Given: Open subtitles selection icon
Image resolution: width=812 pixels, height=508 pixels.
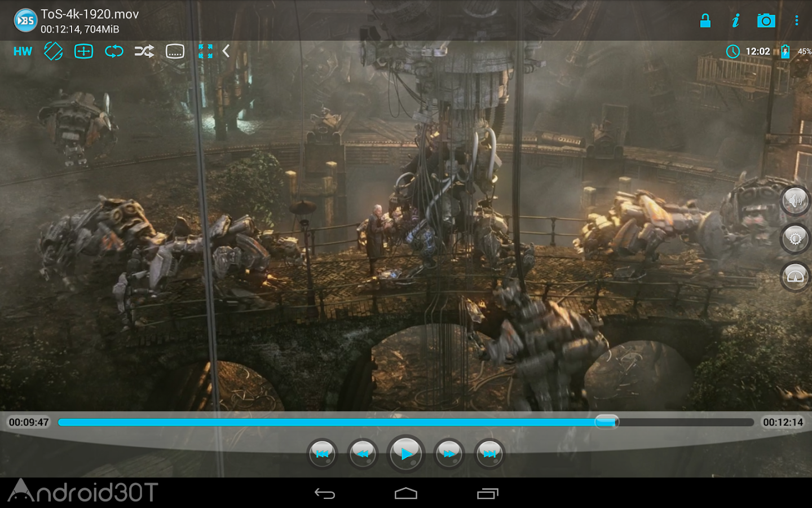Looking at the screenshot, I should (175, 51).
